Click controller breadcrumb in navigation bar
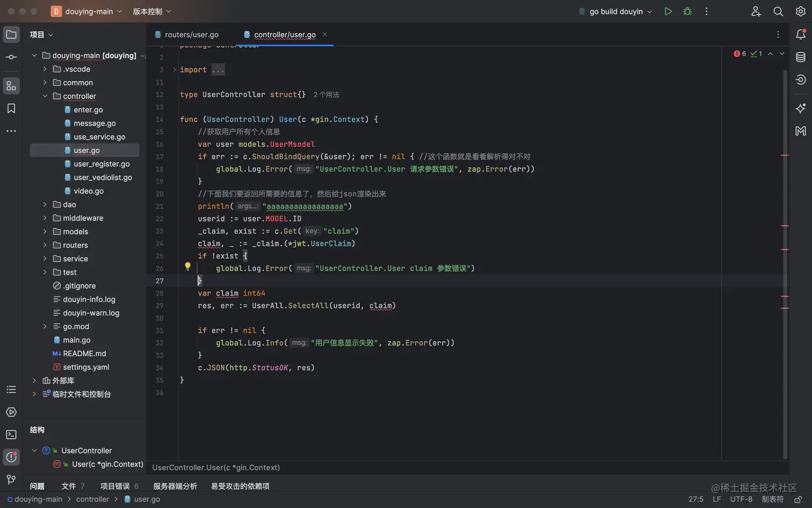Image resolution: width=812 pixels, height=508 pixels. pos(92,499)
